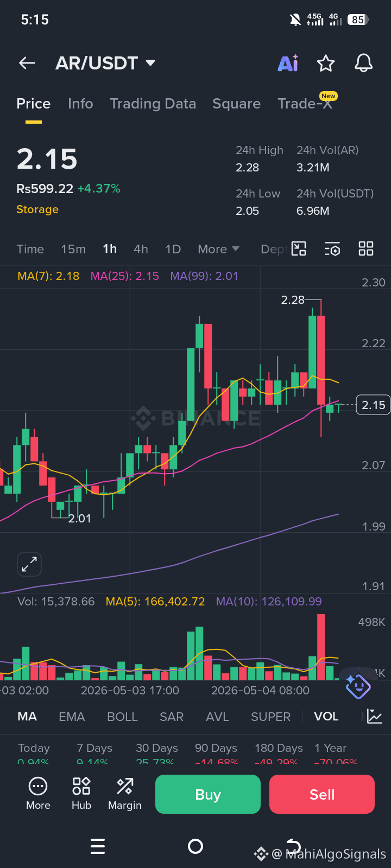The width and height of the screenshot is (391, 868).
Task: Expand the More intervals dropdown
Action: 218,249
